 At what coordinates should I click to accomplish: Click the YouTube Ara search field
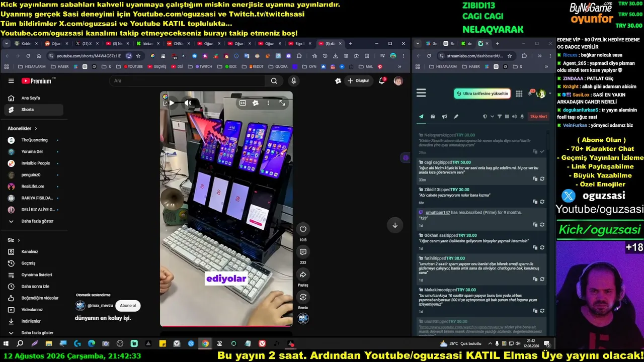point(187,80)
